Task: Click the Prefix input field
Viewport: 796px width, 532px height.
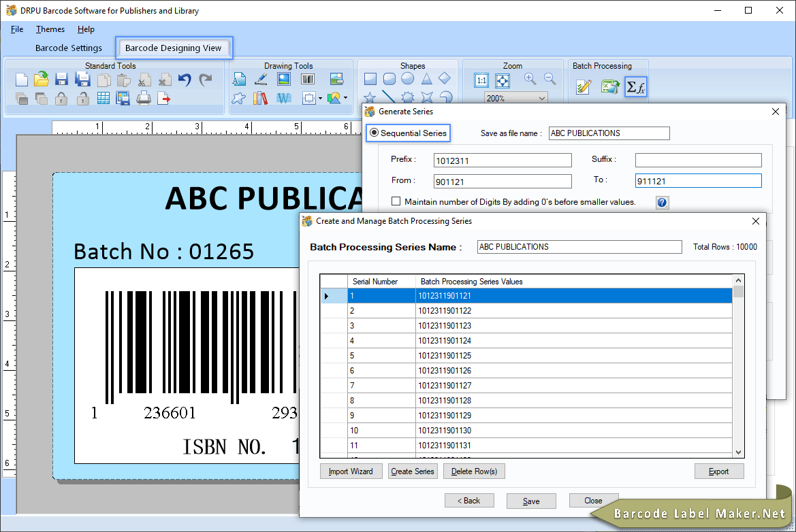Action: 503,161
